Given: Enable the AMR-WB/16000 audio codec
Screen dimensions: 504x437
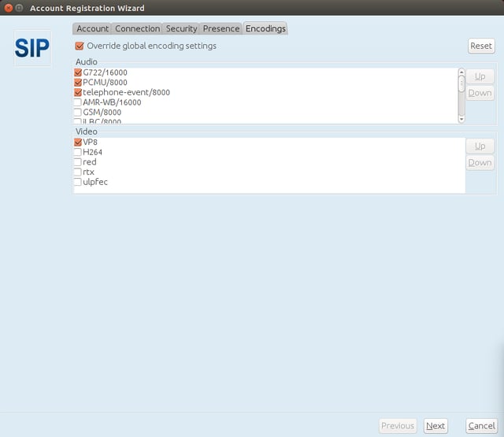Looking at the screenshot, I should (78, 102).
